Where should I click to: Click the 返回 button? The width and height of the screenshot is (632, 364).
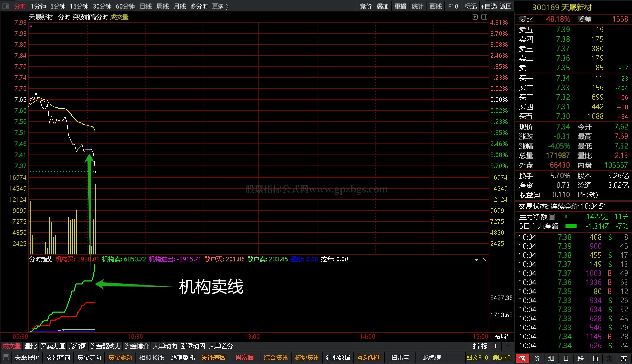[x=506, y=6]
